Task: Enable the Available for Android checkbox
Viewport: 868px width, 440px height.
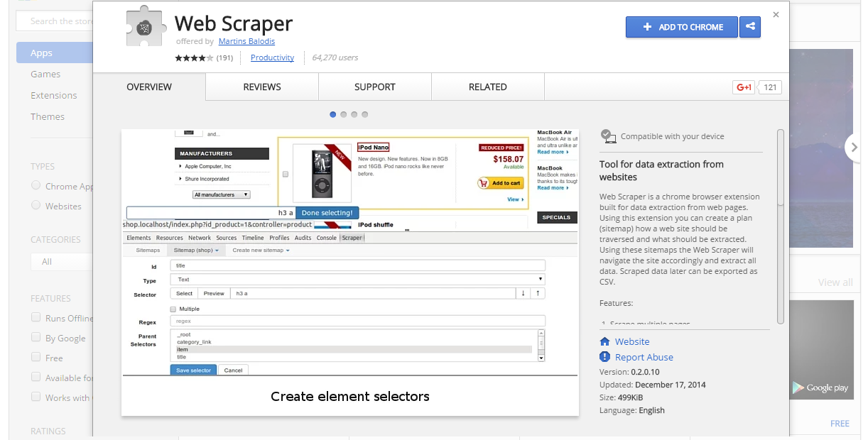Action: tap(36, 377)
